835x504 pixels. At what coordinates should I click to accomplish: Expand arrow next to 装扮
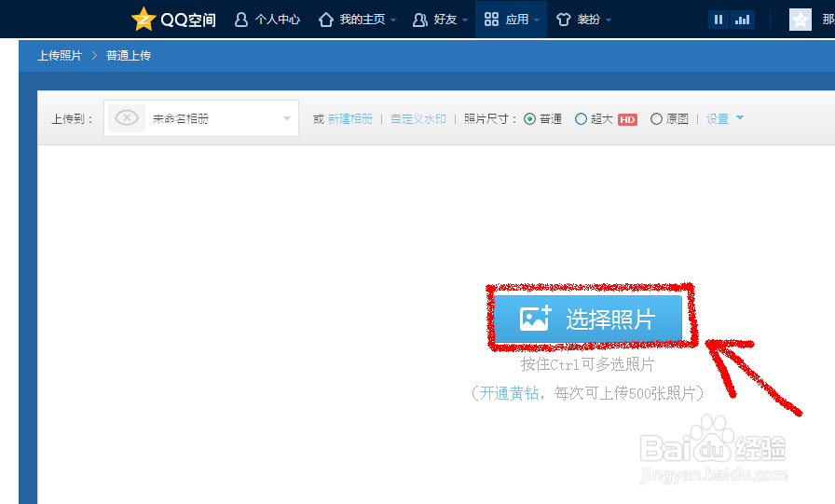(609, 20)
